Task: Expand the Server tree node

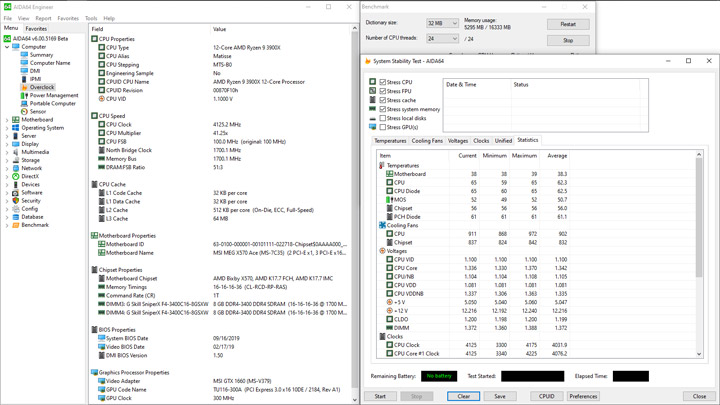Action: pos(7,136)
